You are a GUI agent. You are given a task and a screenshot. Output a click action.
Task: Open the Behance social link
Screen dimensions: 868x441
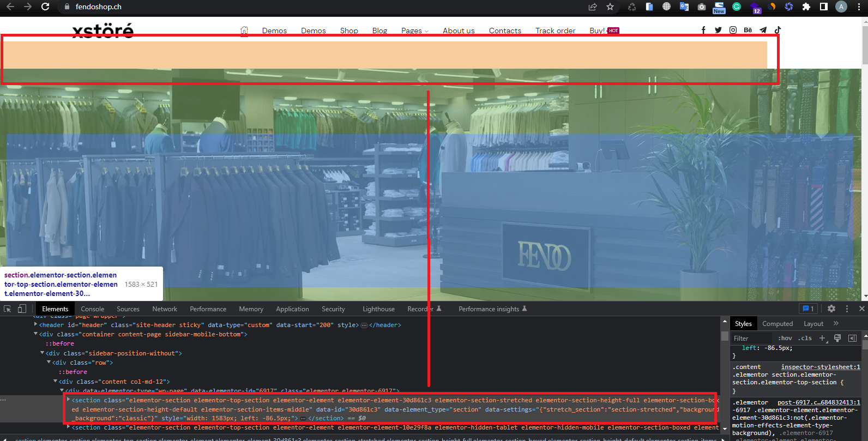748,30
